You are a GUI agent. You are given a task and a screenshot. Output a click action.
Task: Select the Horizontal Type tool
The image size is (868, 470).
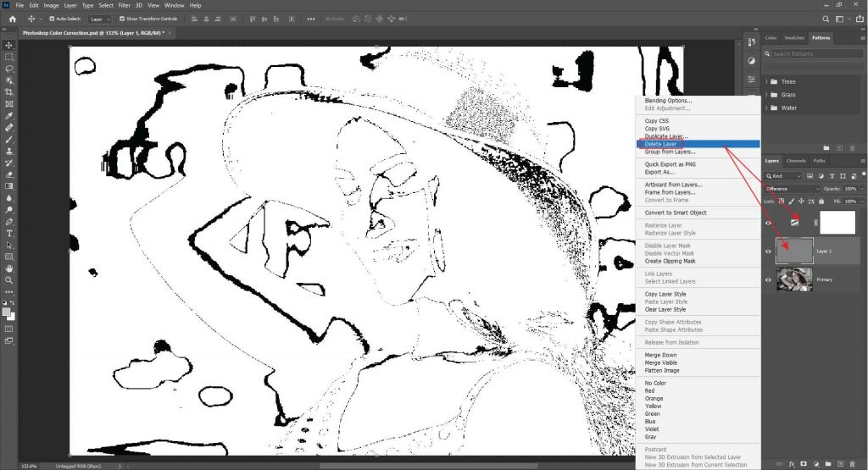tap(8, 234)
